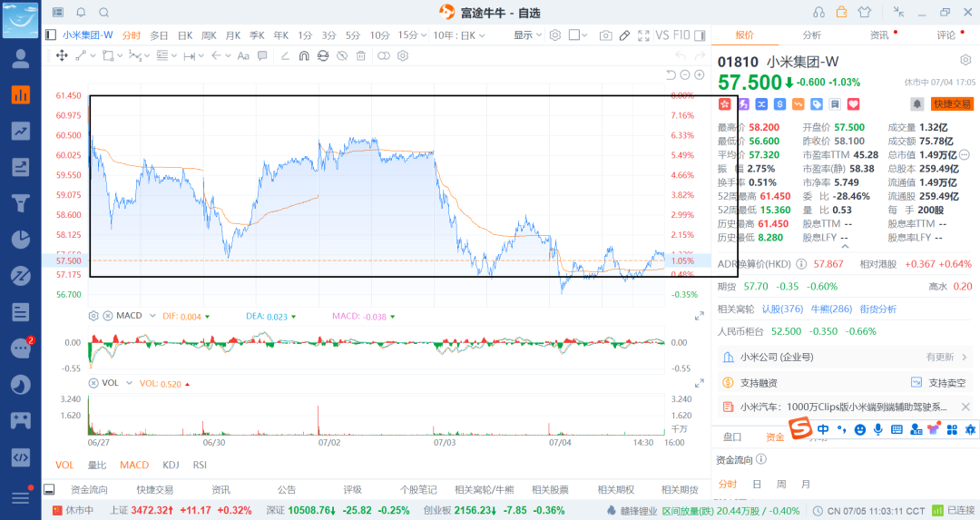The width and height of the screenshot is (980, 520).
Task: Close the VOL indicator panel
Action: click(x=93, y=383)
